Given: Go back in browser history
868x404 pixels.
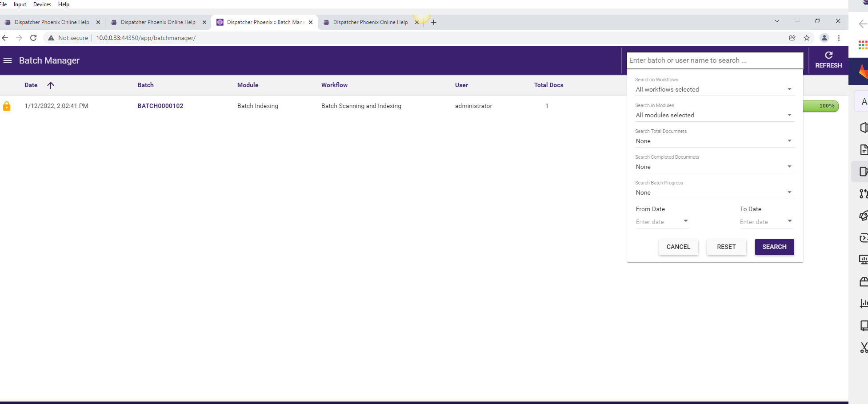Looking at the screenshot, I should click(x=5, y=38).
